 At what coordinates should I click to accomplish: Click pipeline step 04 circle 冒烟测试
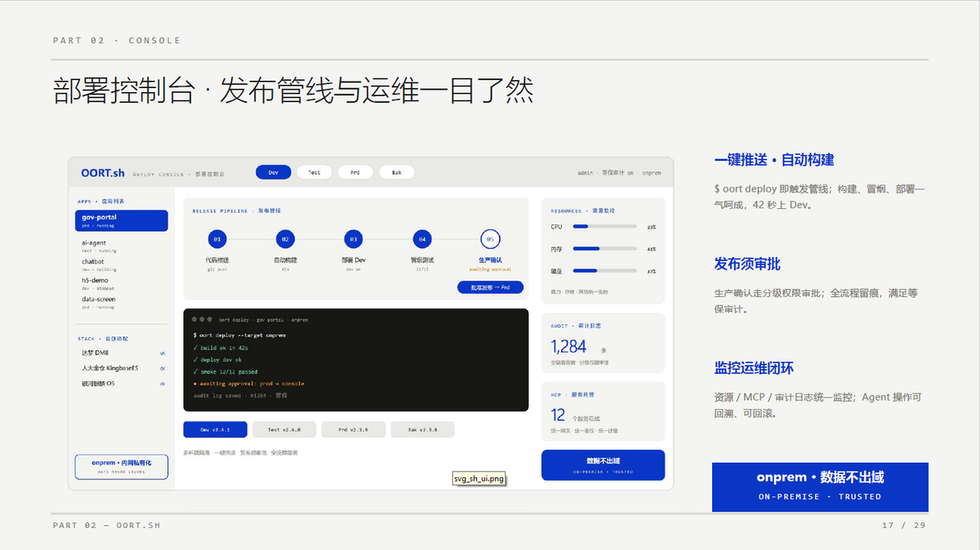[x=421, y=239]
